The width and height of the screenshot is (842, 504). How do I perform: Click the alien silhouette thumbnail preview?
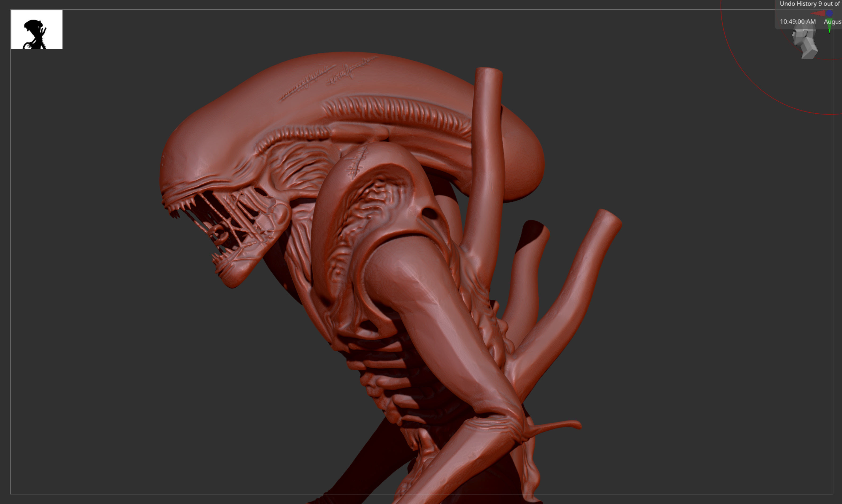pos(37,30)
